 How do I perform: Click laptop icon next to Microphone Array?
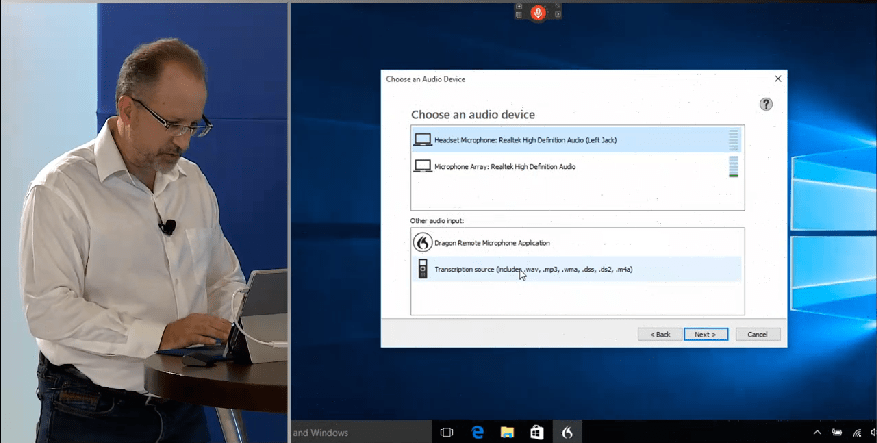coord(423,166)
